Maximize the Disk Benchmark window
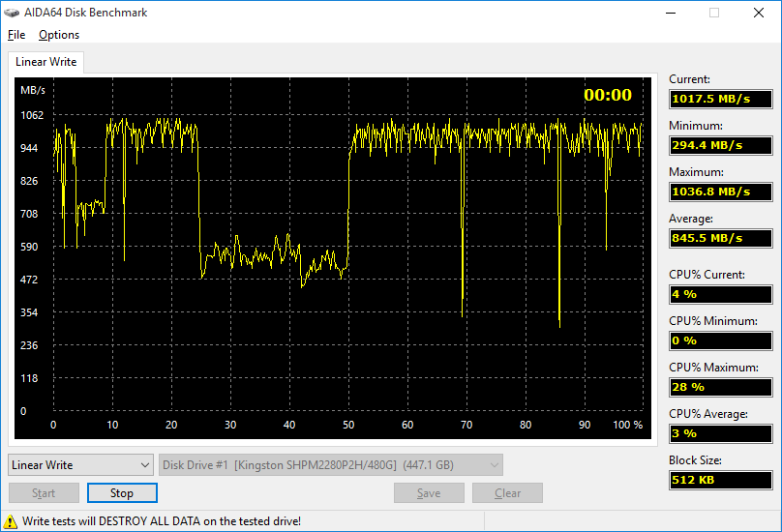 point(714,13)
